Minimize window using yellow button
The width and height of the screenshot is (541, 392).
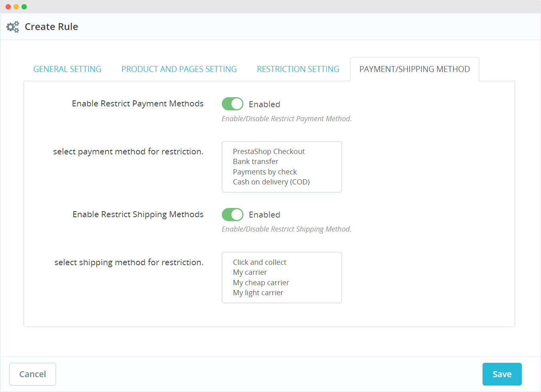pyautogui.click(x=16, y=7)
